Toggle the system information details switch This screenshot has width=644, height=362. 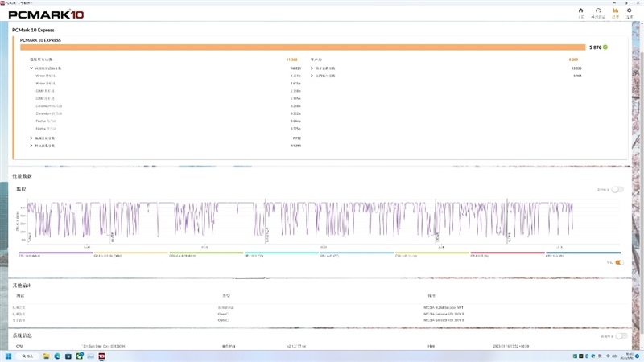point(621,336)
